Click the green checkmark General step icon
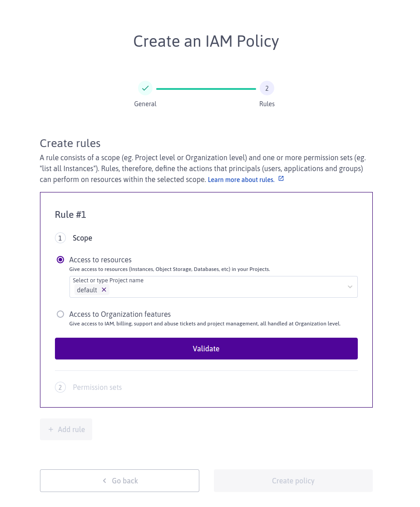The width and height of the screenshot is (420, 507). (145, 88)
